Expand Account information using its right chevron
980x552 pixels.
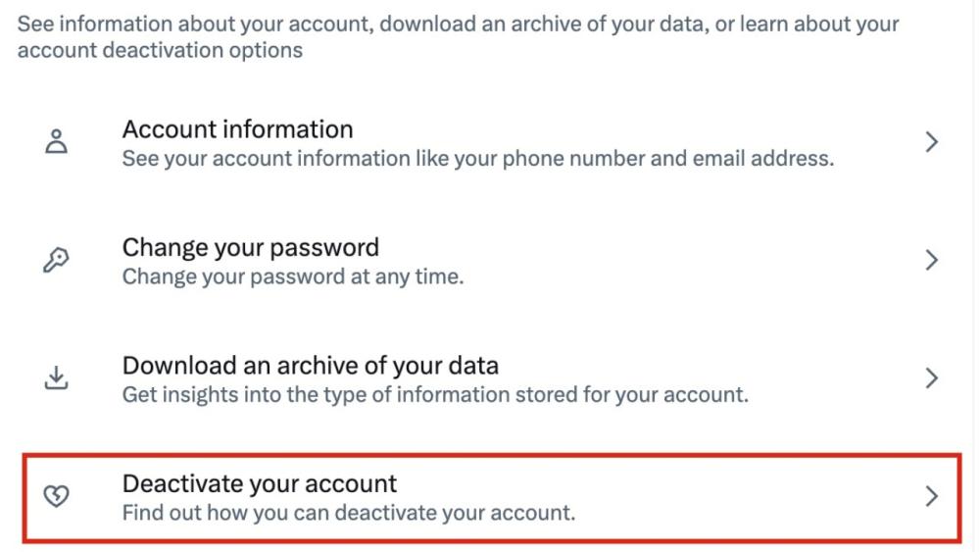point(931,142)
